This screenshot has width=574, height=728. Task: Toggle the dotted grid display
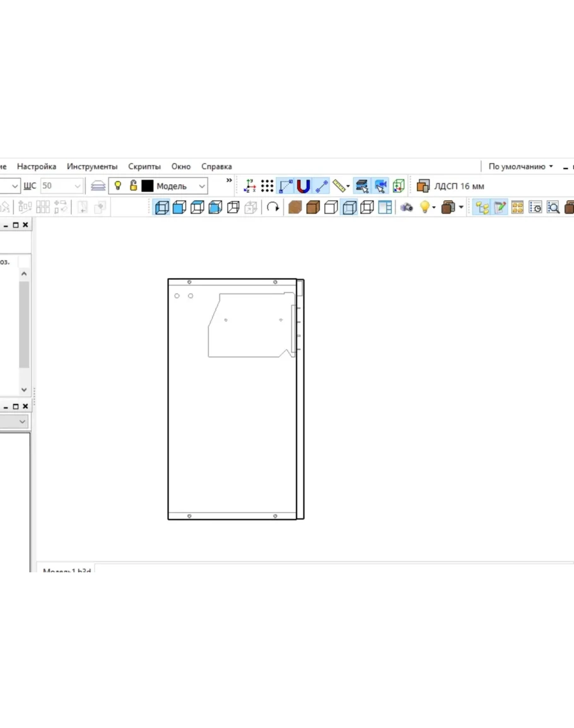[x=267, y=186]
